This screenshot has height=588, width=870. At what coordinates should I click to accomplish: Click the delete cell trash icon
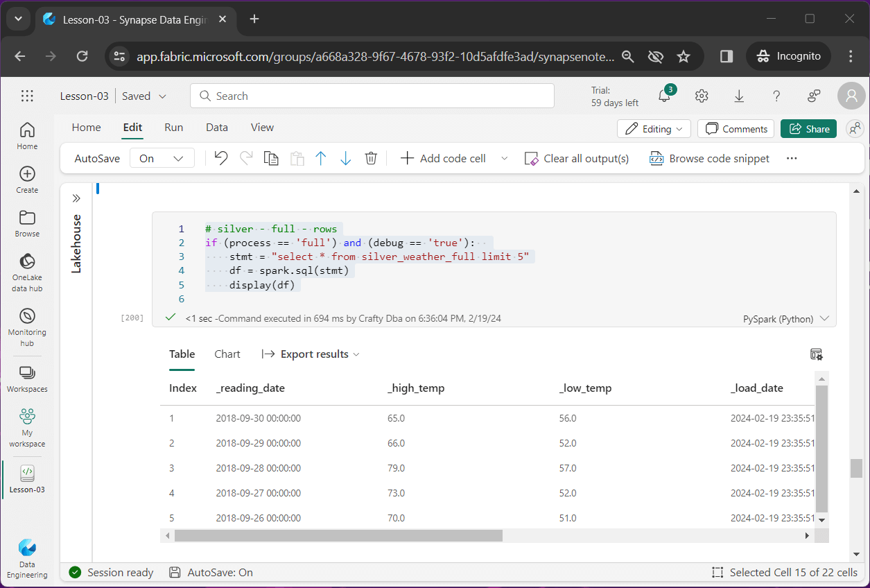click(x=371, y=159)
